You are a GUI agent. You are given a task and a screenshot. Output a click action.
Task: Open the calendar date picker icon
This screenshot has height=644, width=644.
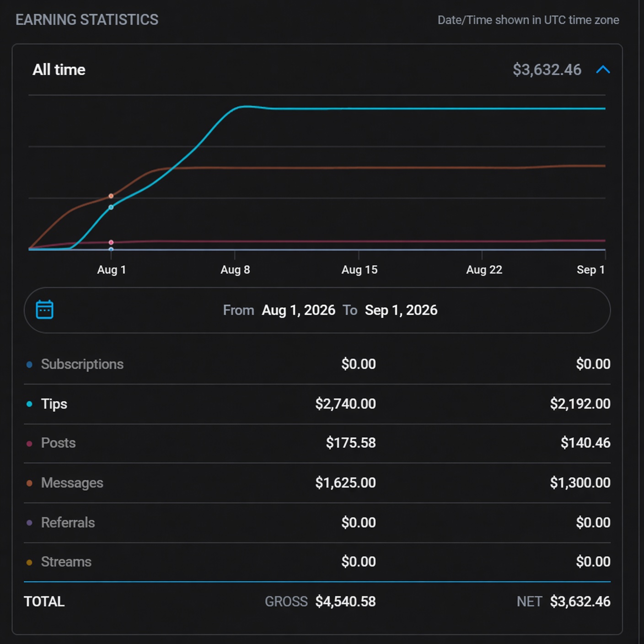[45, 310]
